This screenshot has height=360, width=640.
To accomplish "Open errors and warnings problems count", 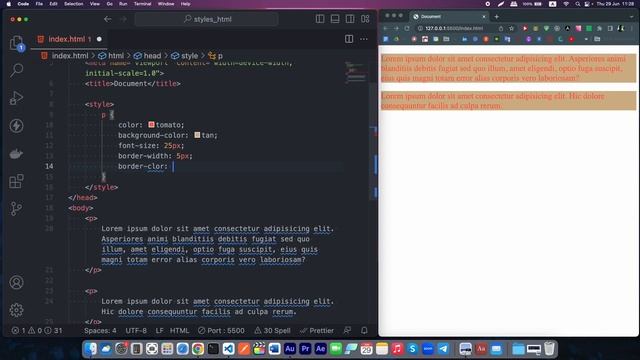I will click(x=36, y=330).
